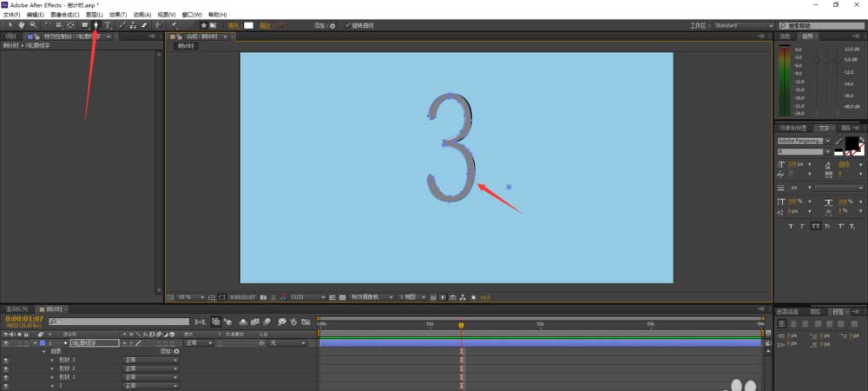The height and width of the screenshot is (391, 868).
Task: Click the snapshot camera icon below the viewer
Action: tap(262, 297)
